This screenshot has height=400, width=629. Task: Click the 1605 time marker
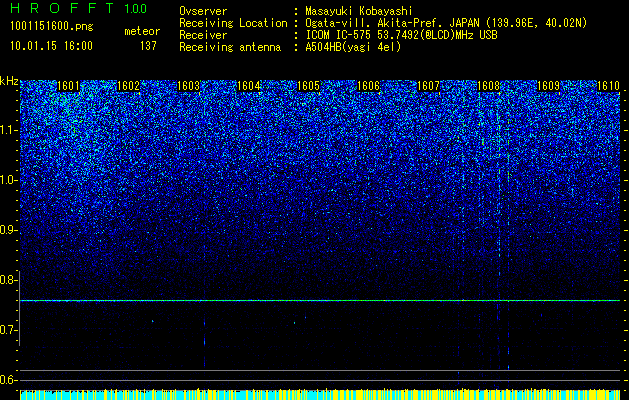[308, 86]
